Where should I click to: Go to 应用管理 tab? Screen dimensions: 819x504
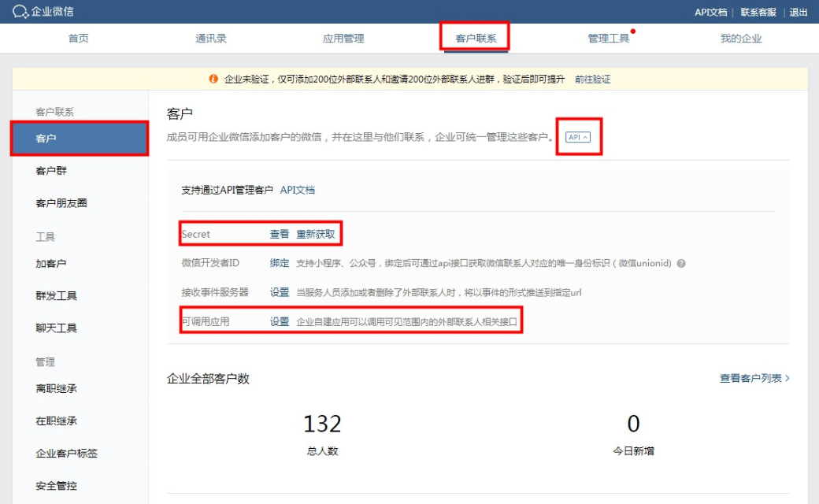click(343, 38)
